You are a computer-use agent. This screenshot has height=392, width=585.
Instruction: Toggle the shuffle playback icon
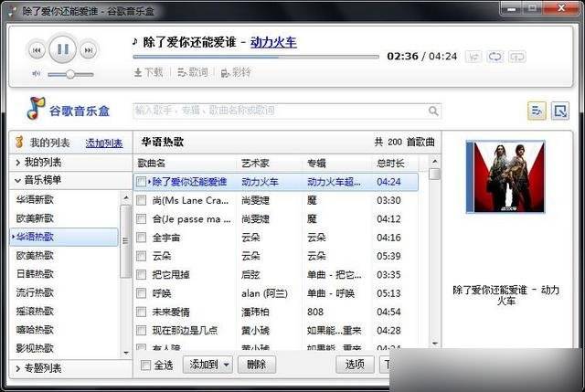tap(474, 56)
